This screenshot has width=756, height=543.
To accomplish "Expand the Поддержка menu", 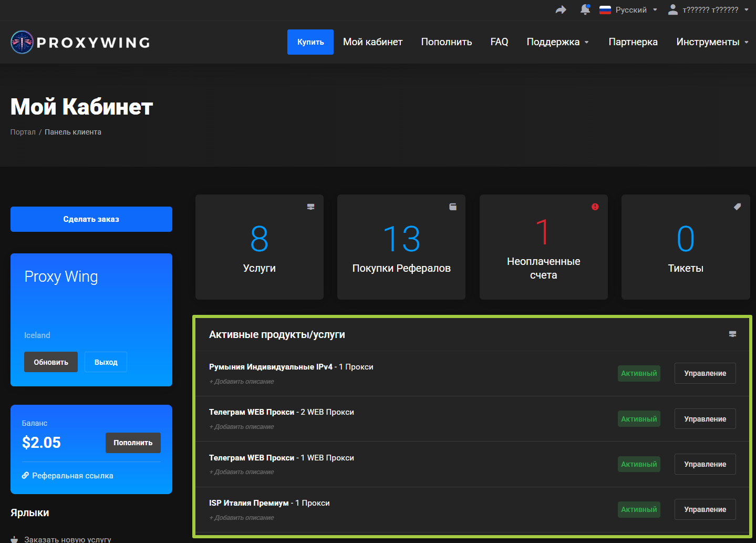I will (558, 42).
